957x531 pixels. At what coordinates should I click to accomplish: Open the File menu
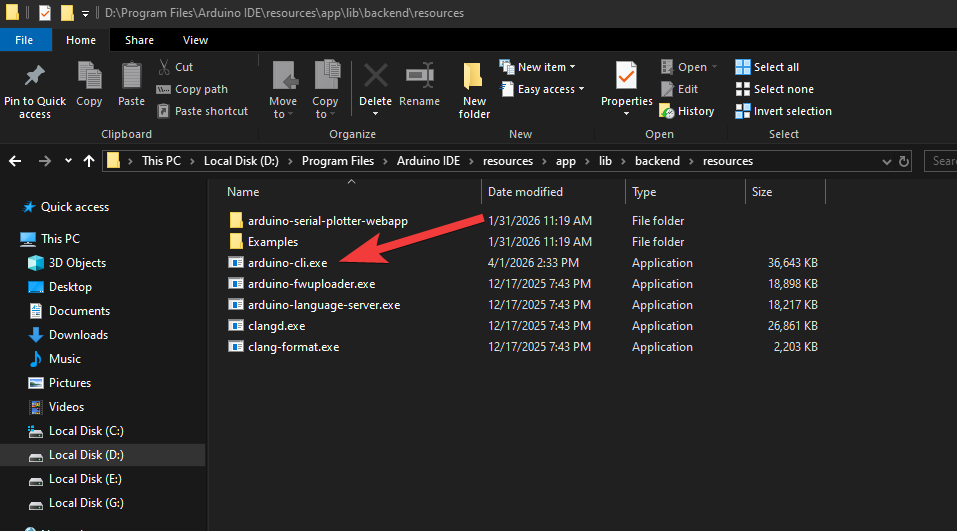pos(24,40)
